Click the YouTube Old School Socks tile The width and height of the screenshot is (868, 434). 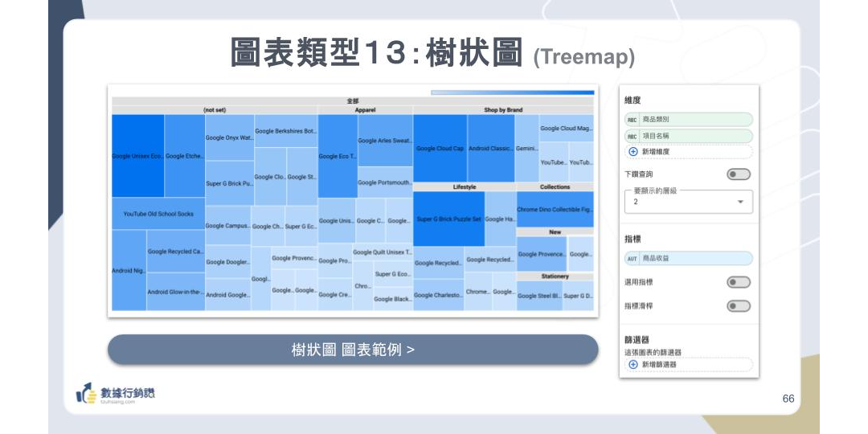pyautogui.click(x=158, y=214)
